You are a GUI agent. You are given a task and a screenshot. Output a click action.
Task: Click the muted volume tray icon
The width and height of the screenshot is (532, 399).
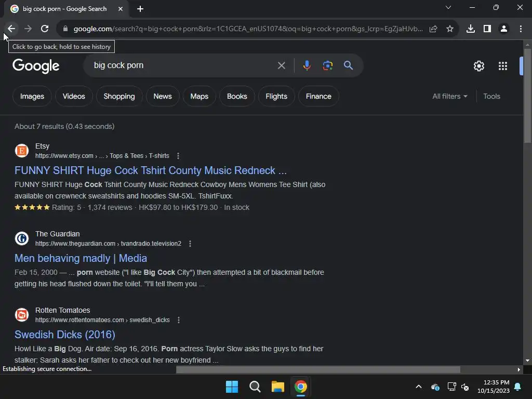coord(465,387)
